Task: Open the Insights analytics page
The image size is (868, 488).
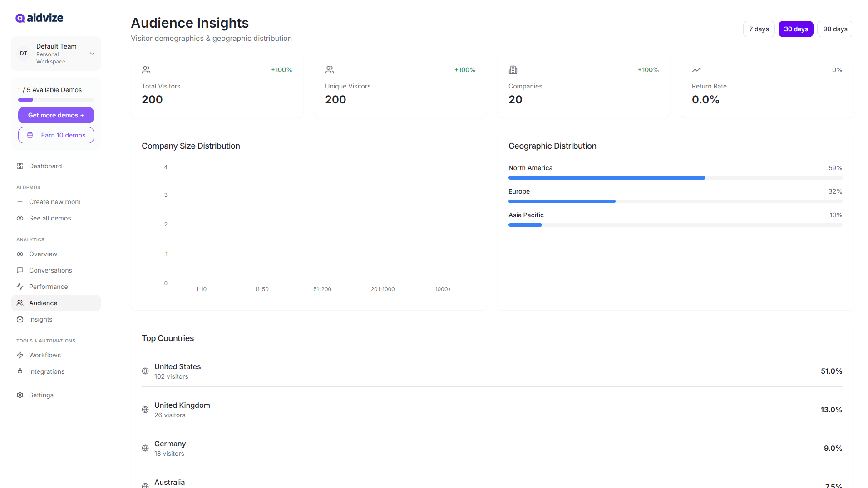Action: tap(40, 319)
